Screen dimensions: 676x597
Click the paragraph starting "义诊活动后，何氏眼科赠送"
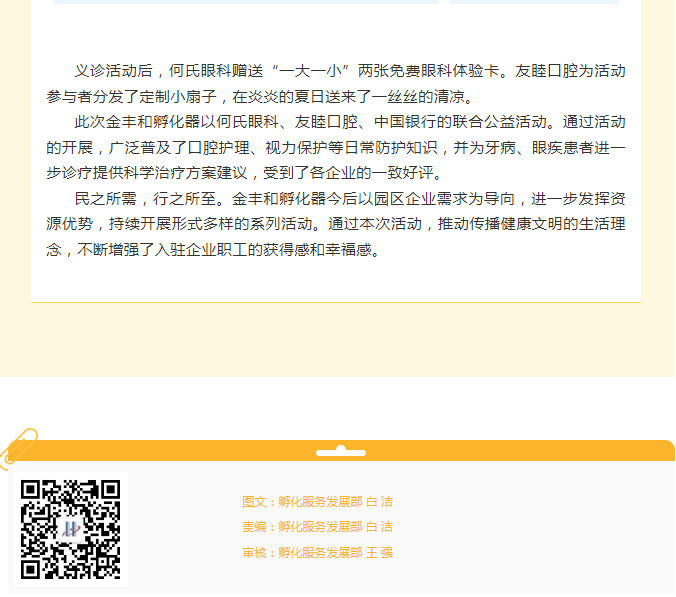[336, 84]
